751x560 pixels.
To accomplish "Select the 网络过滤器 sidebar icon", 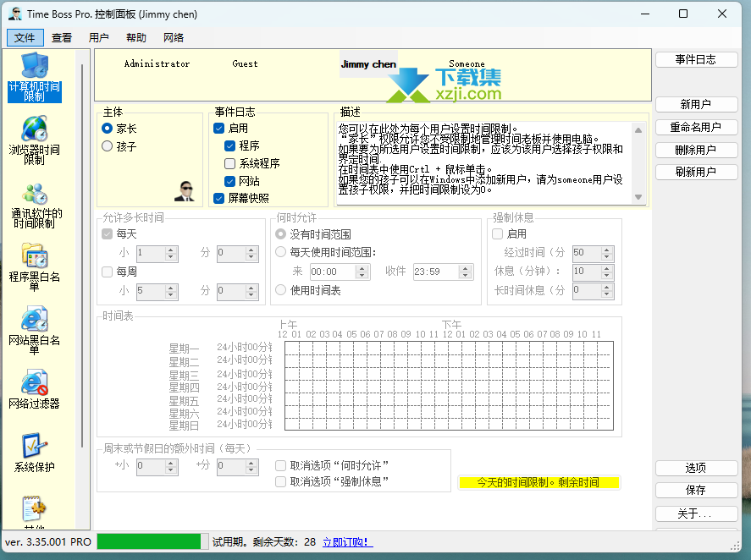I will (x=35, y=389).
